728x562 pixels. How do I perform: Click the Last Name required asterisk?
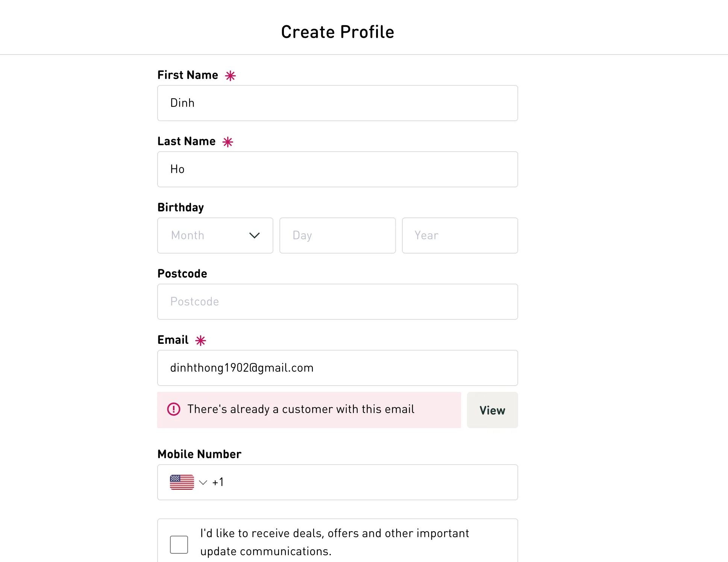228,142
